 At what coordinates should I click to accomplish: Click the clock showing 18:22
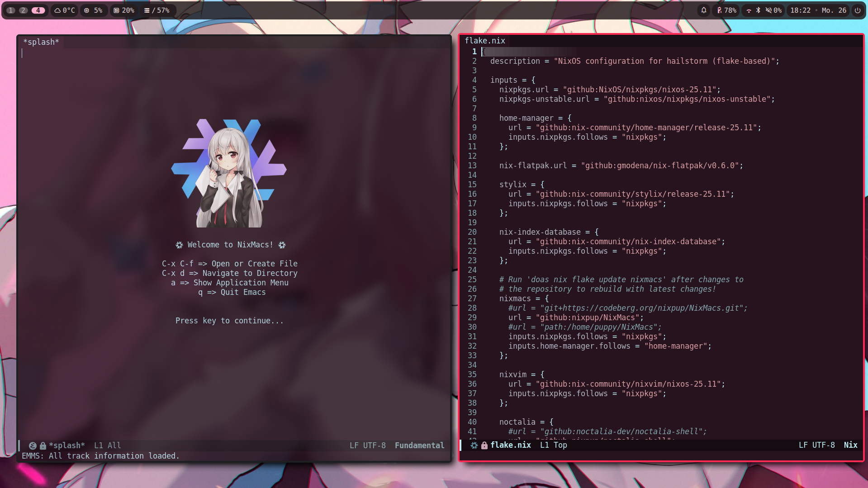tap(800, 10)
